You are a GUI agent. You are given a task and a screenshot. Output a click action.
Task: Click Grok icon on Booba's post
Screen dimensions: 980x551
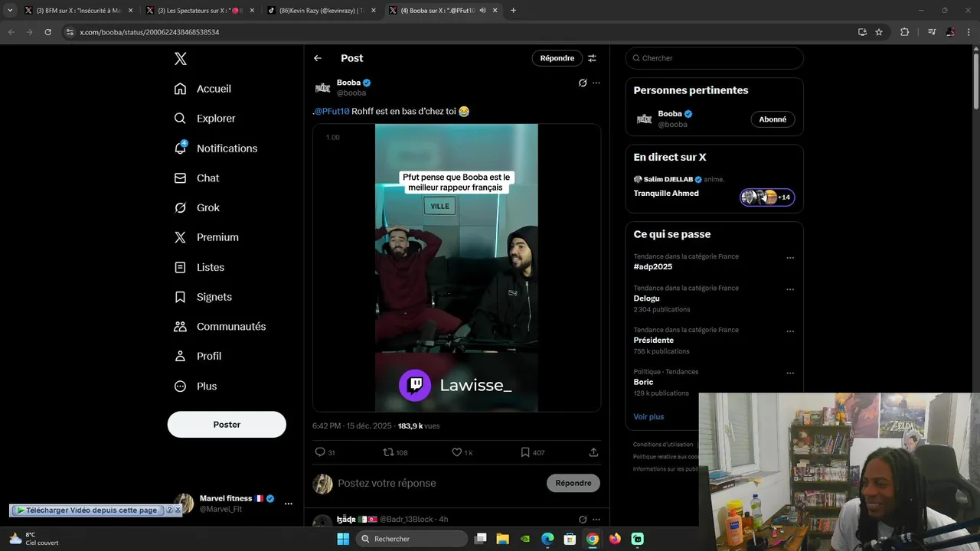tap(583, 83)
